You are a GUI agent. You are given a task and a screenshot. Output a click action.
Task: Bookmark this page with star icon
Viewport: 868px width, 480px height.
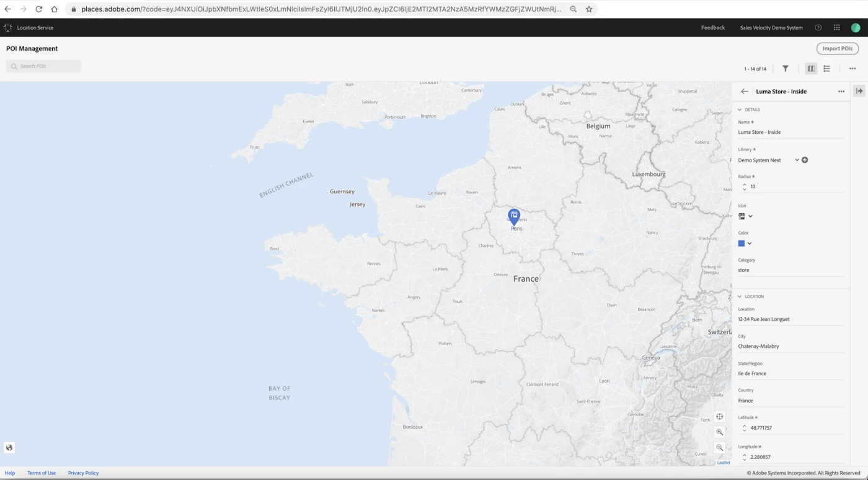coord(589,9)
